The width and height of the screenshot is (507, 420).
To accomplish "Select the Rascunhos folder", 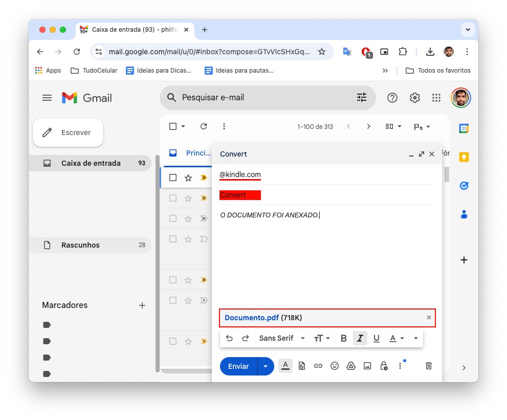I will [91, 245].
